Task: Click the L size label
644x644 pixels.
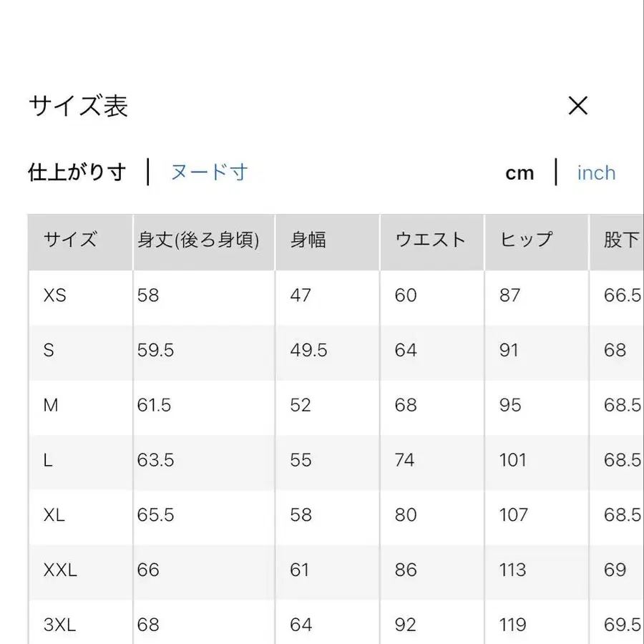Action: coord(48,461)
